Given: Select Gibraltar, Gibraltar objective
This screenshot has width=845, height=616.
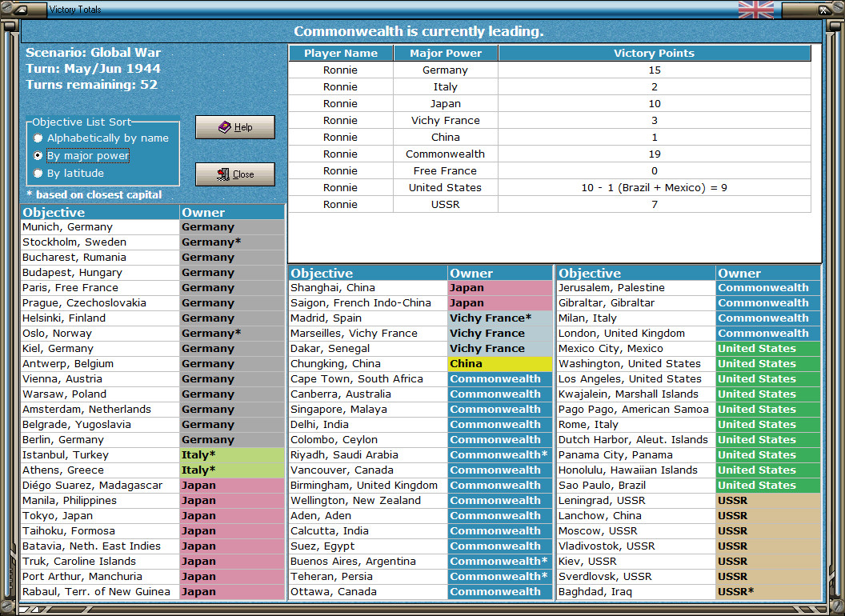Looking at the screenshot, I should coord(636,303).
